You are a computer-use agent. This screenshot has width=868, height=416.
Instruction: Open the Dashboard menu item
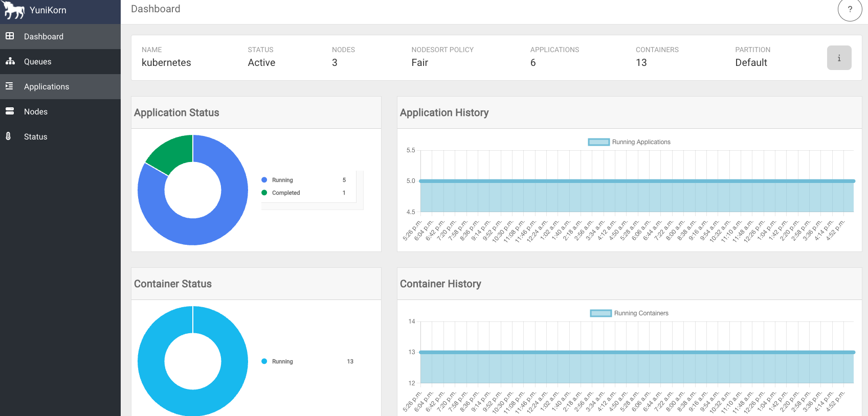pyautogui.click(x=60, y=37)
